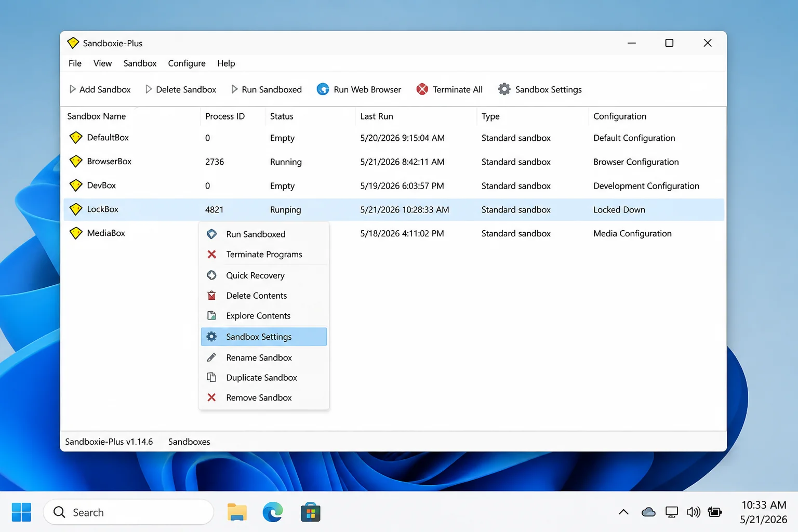Click the Locked Down configuration cell
The width and height of the screenshot is (798, 532).
coord(619,210)
